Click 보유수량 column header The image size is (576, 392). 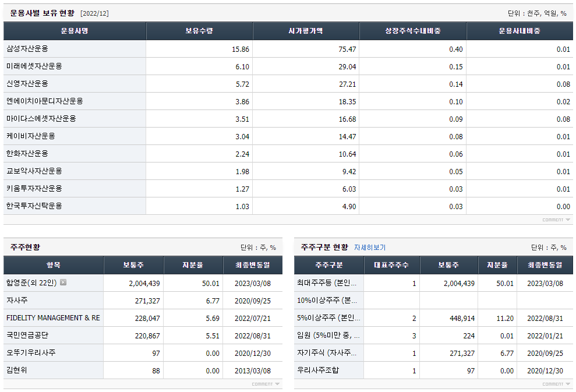click(199, 31)
